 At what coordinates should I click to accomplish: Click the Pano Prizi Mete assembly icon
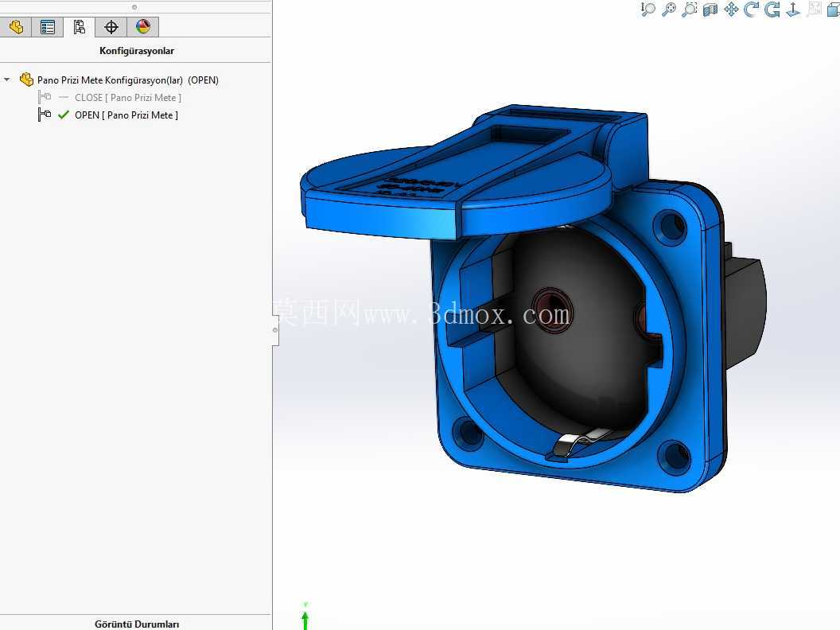pos(26,80)
